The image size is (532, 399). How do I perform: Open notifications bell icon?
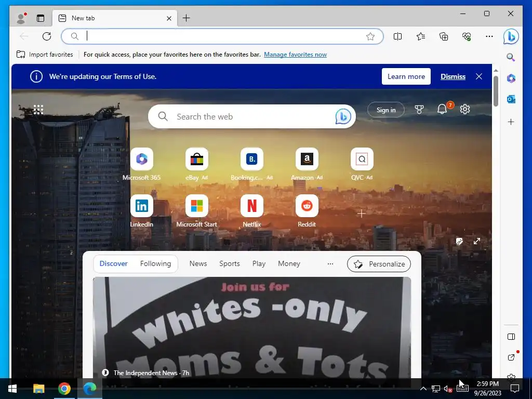tap(442, 109)
